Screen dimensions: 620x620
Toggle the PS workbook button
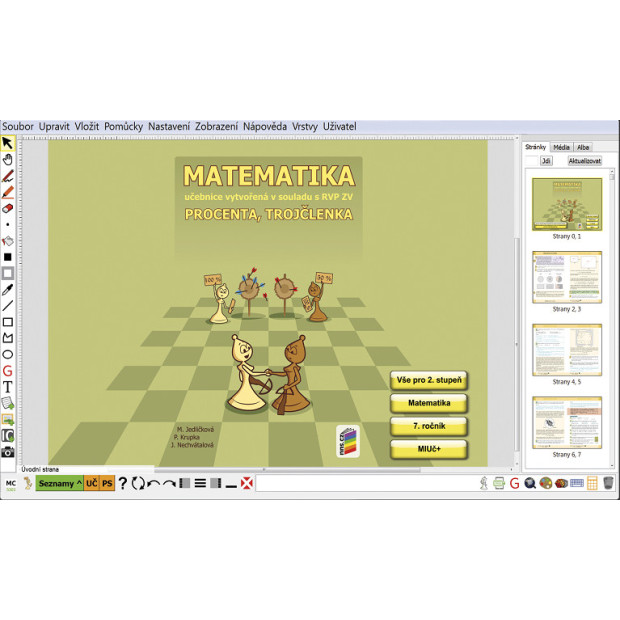pyautogui.click(x=107, y=483)
